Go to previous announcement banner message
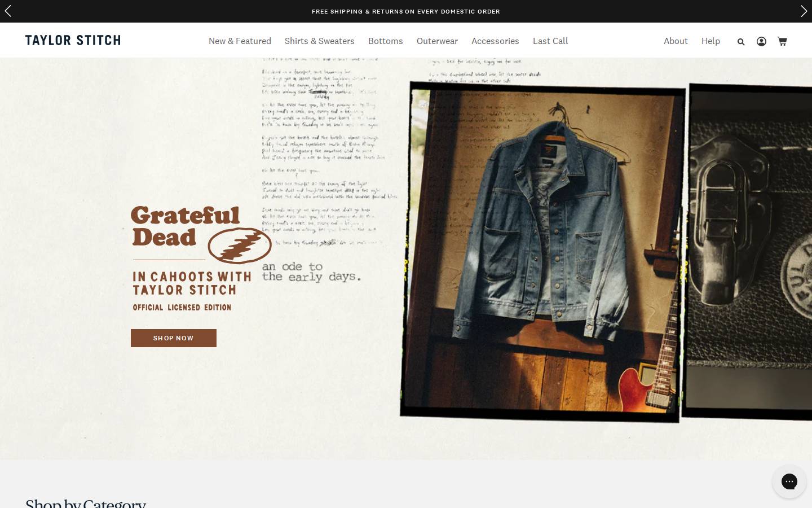 pyautogui.click(x=8, y=11)
